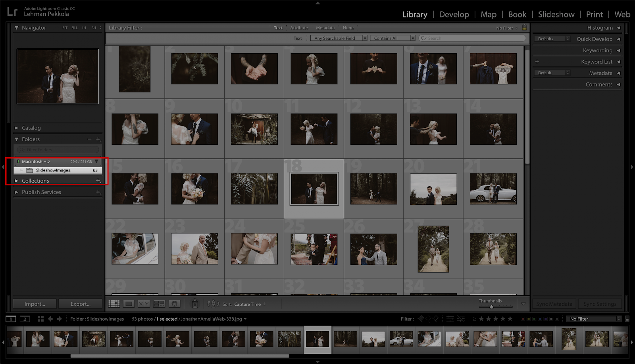Expand the Catalog panel
Image resolution: width=635 pixels, height=364 pixels.
click(x=31, y=128)
